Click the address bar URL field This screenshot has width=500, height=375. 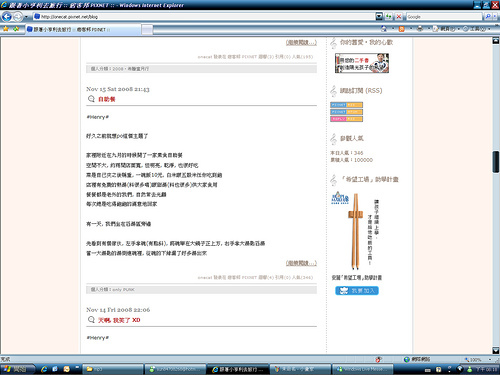point(204,16)
